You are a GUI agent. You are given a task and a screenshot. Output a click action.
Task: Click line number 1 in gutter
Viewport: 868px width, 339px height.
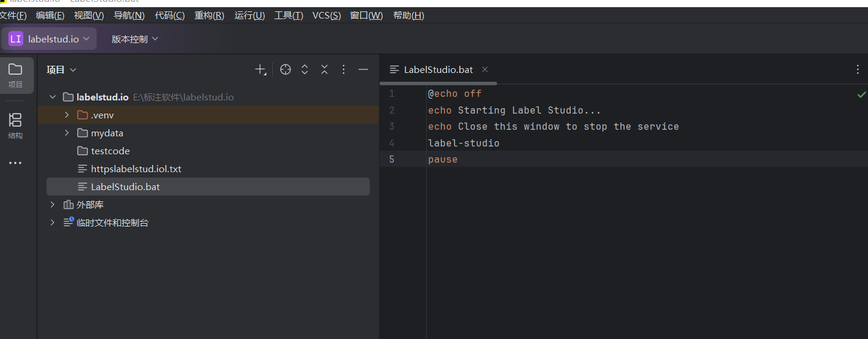click(x=391, y=94)
